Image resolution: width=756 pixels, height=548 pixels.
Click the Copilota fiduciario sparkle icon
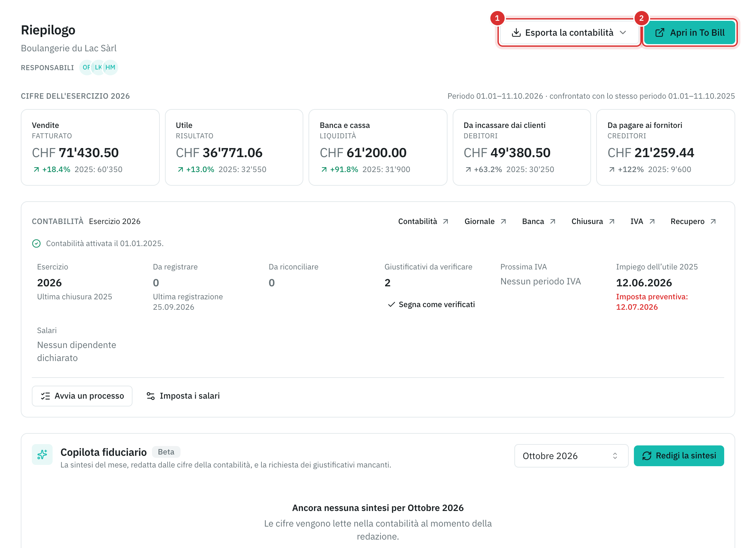(42, 454)
